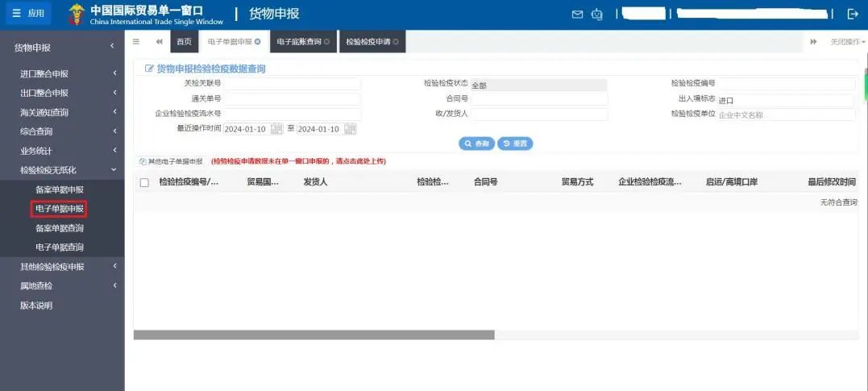The width and height of the screenshot is (868, 391).
Task: Go to the 首页 tab
Action: [184, 41]
